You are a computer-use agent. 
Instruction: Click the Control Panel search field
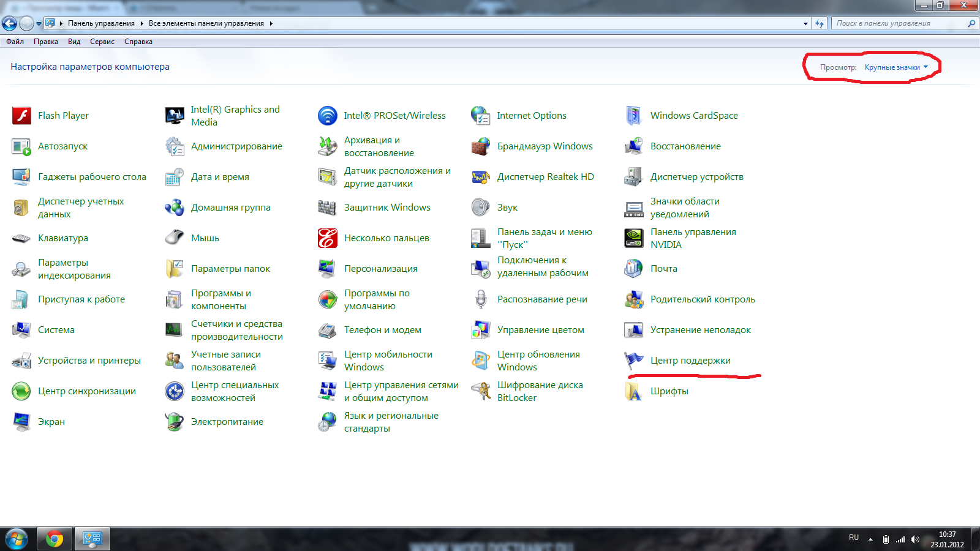click(x=904, y=23)
